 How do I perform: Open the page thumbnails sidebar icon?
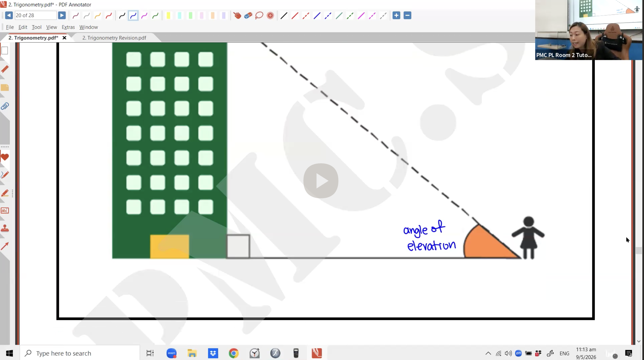pyautogui.click(x=5, y=50)
